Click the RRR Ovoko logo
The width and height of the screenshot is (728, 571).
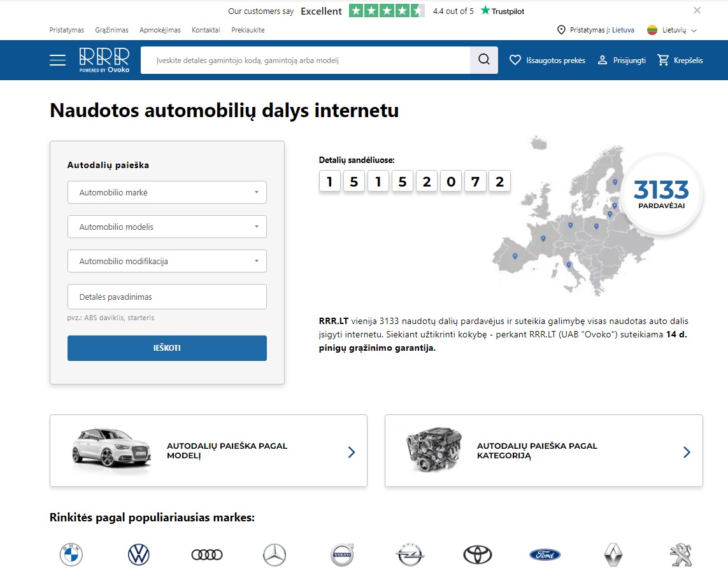pyautogui.click(x=104, y=60)
